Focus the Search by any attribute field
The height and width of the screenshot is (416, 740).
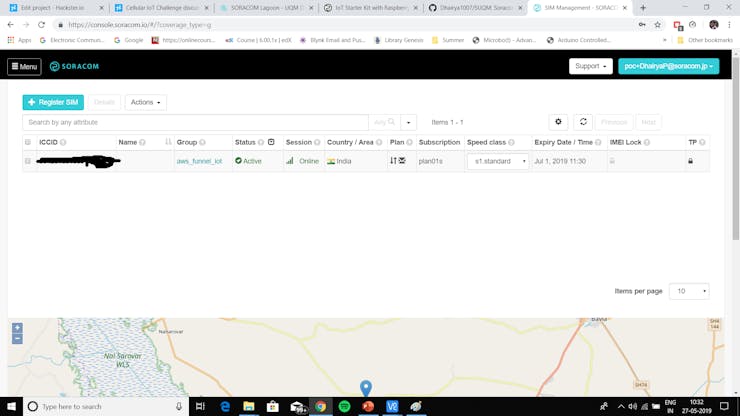[x=195, y=122]
